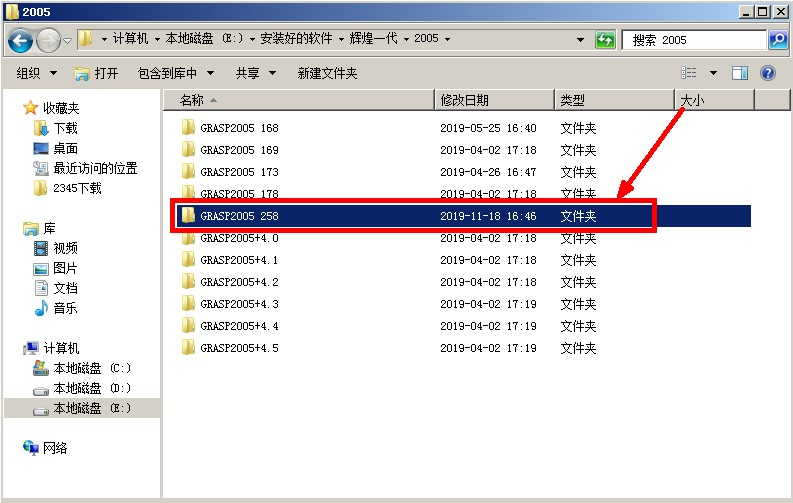Viewport: 793px width, 503px height.
Task: Click the Forward navigation arrow button
Action: point(47,40)
